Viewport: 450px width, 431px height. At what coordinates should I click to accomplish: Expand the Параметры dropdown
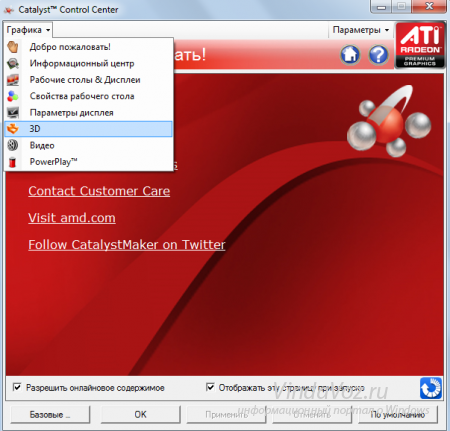pyautogui.click(x=361, y=30)
